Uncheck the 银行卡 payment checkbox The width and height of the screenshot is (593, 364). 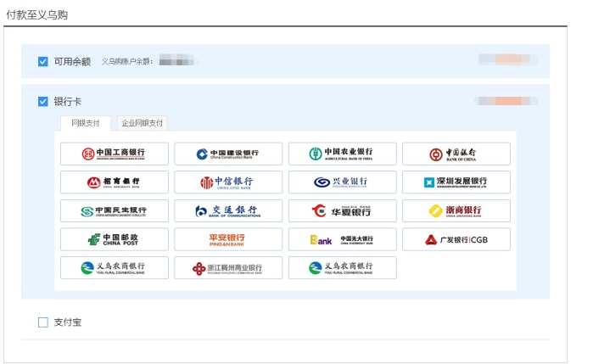click(x=43, y=102)
